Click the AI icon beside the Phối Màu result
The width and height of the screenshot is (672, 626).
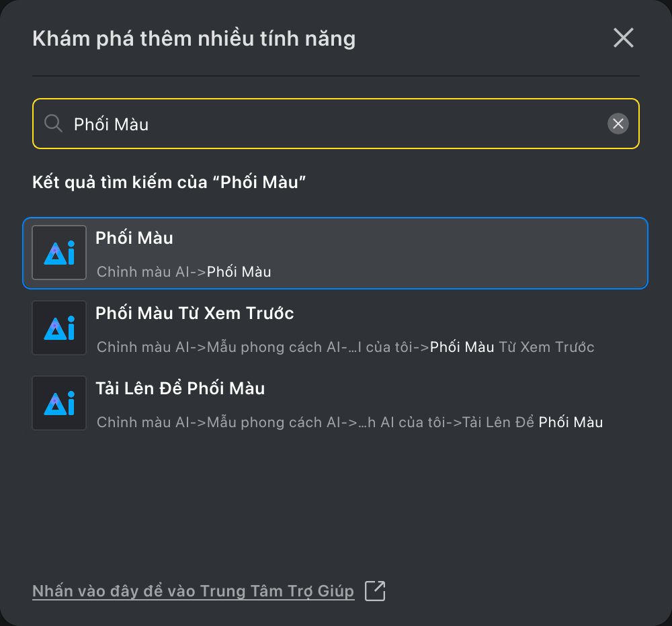[x=59, y=253]
